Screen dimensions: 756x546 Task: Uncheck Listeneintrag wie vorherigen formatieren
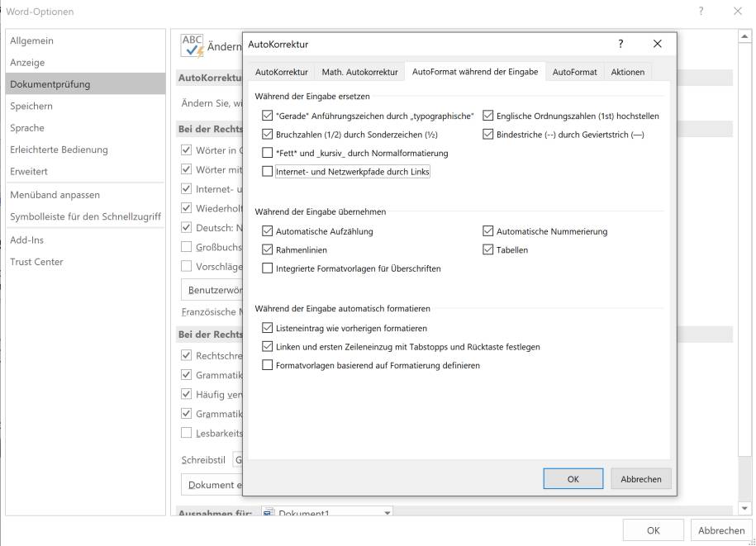[267, 328]
